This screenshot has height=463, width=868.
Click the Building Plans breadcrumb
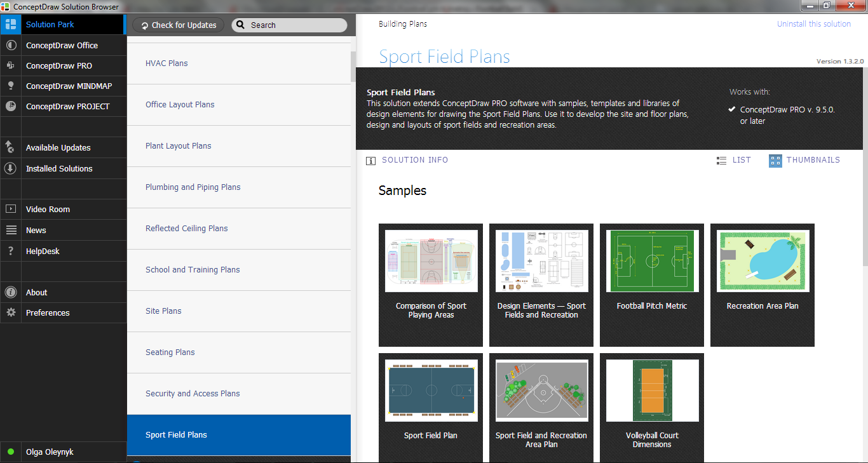click(403, 24)
